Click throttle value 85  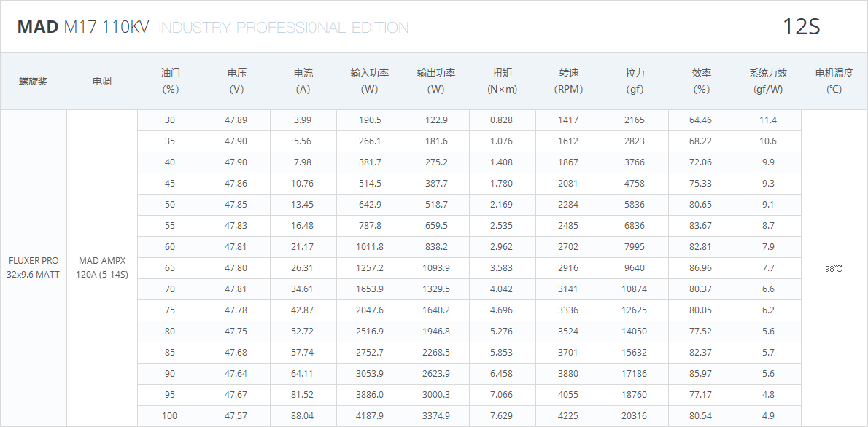(170, 353)
